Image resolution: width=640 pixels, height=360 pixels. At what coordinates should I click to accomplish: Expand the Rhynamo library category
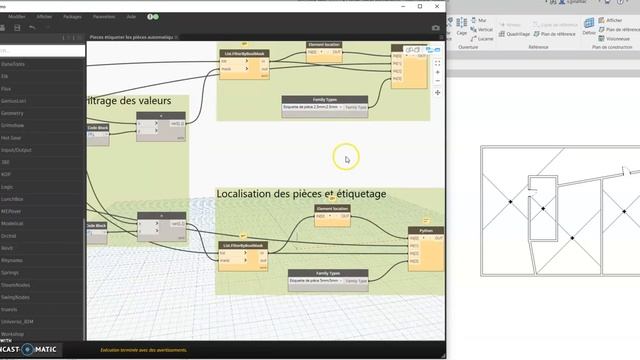(x=12, y=260)
